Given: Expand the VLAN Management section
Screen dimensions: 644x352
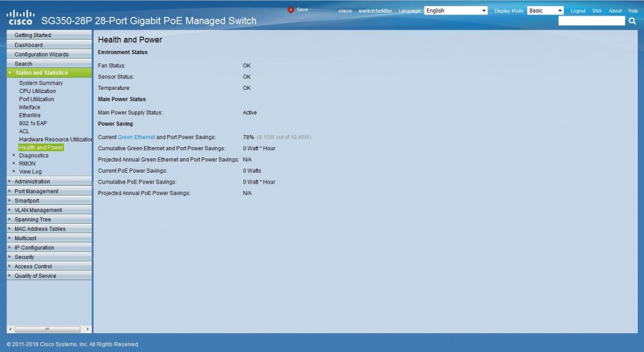Looking at the screenshot, I should (49, 210).
